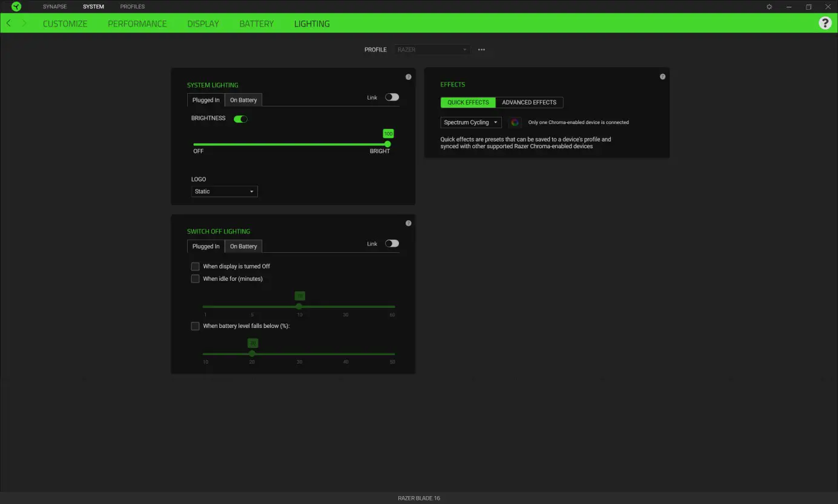Select On Battery under Switch Off Lighting
This screenshot has height=504, width=838.
[x=243, y=246]
